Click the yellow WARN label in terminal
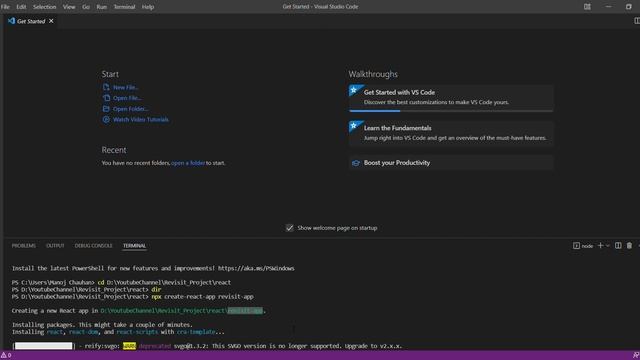This screenshot has width=640, height=360. (129, 346)
